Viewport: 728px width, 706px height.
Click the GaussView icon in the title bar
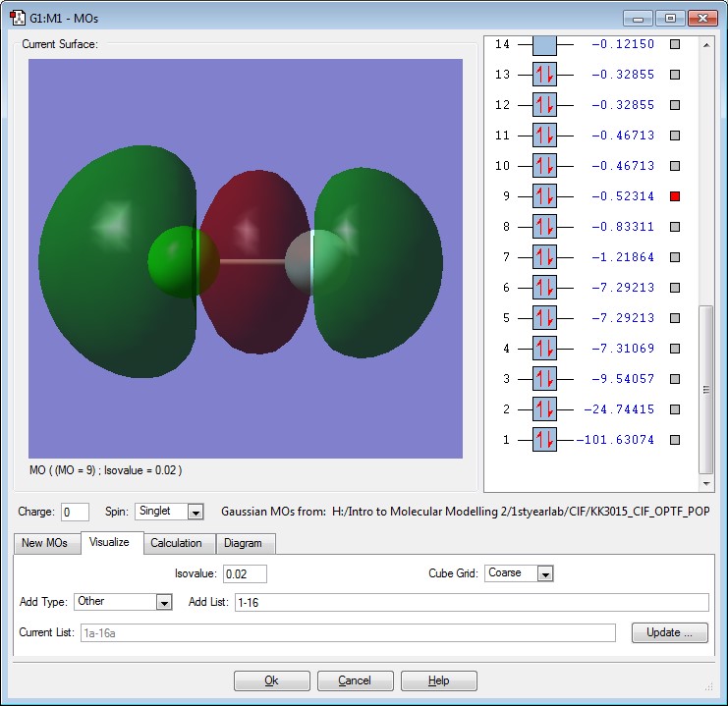tap(18, 18)
